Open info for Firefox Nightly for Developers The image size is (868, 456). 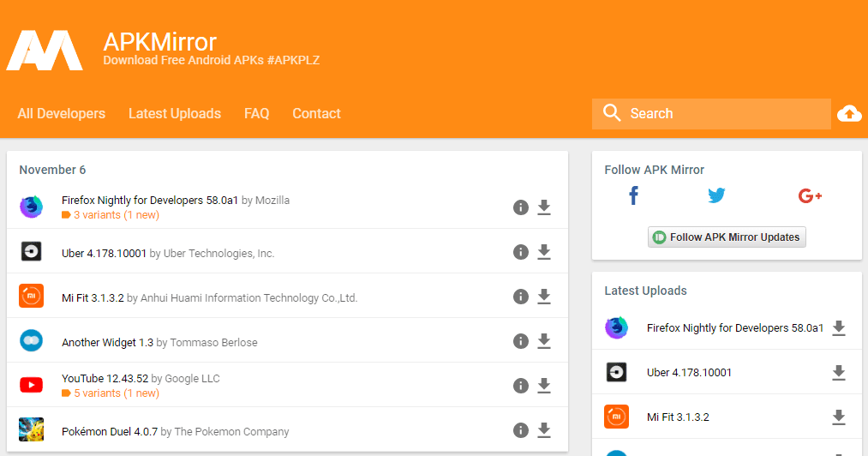520,207
